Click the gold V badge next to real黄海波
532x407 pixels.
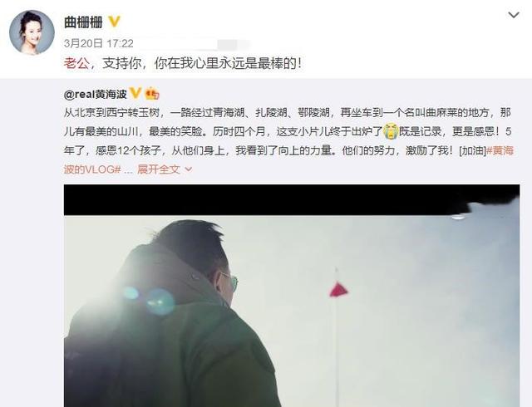click(x=135, y=93)
